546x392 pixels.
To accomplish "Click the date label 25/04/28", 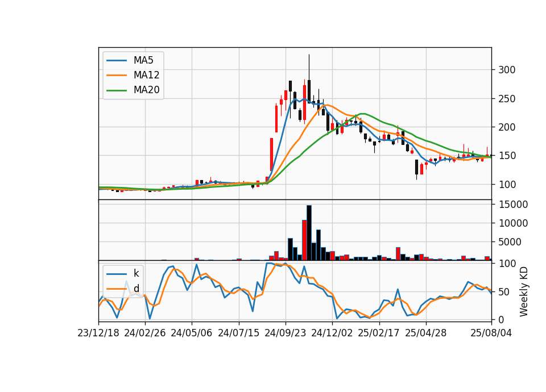I will click(x=425, y=333).
